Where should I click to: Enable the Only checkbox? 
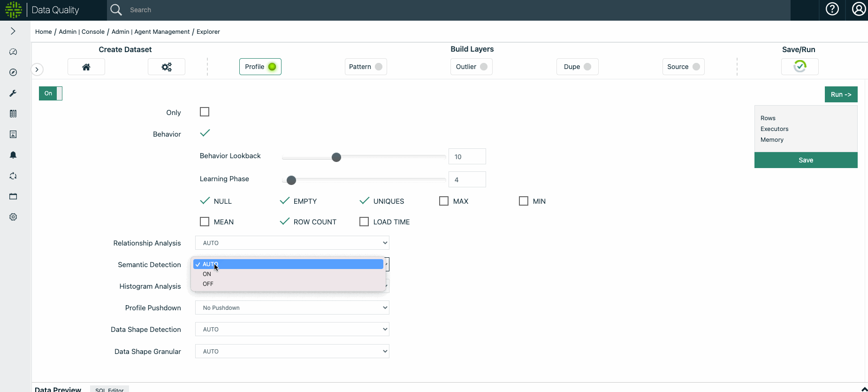click(x=205, y=112)
